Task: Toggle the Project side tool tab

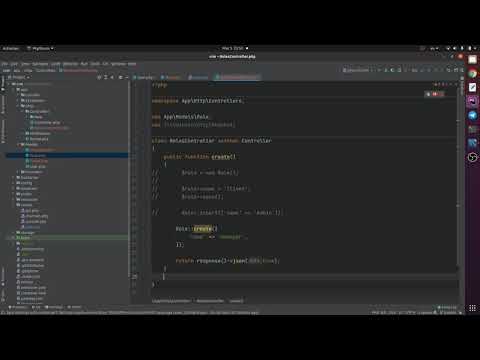Action: pyautogui.click(x=3, y=83)
